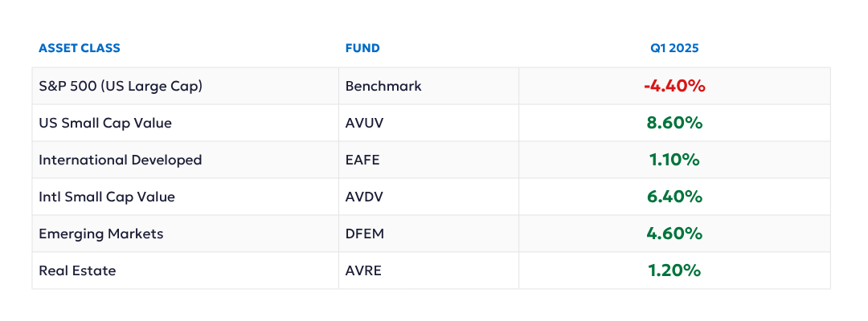
Task: Click the 1.10% return value
Action: tap(675, 160)
